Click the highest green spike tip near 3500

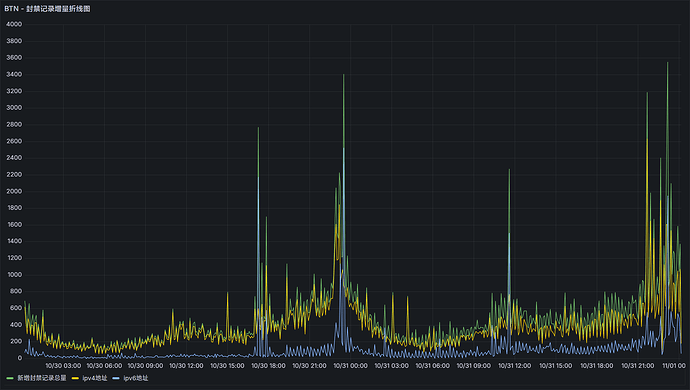668,63
